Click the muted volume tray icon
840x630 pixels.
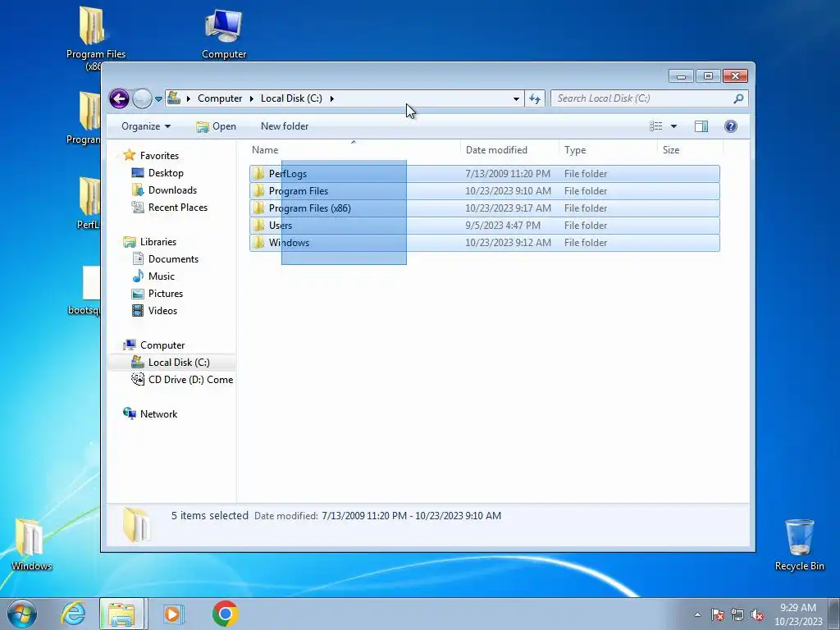click(757, 614)
